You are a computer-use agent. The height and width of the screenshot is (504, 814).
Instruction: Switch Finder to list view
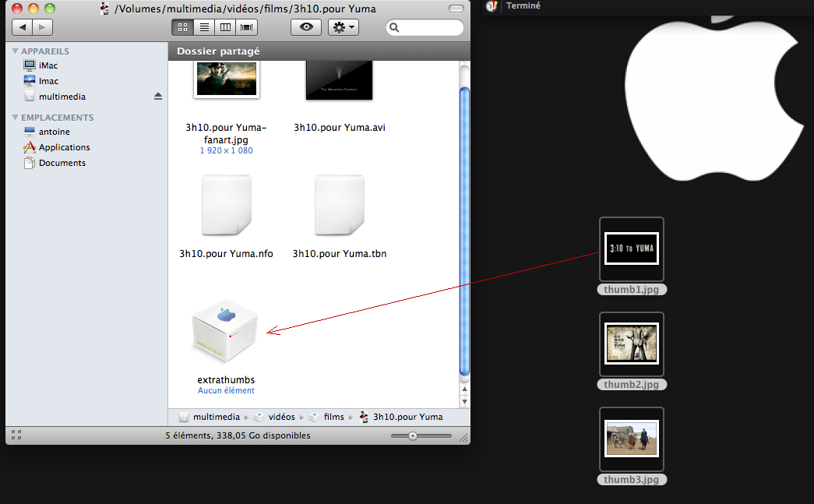tap(204, 27)
